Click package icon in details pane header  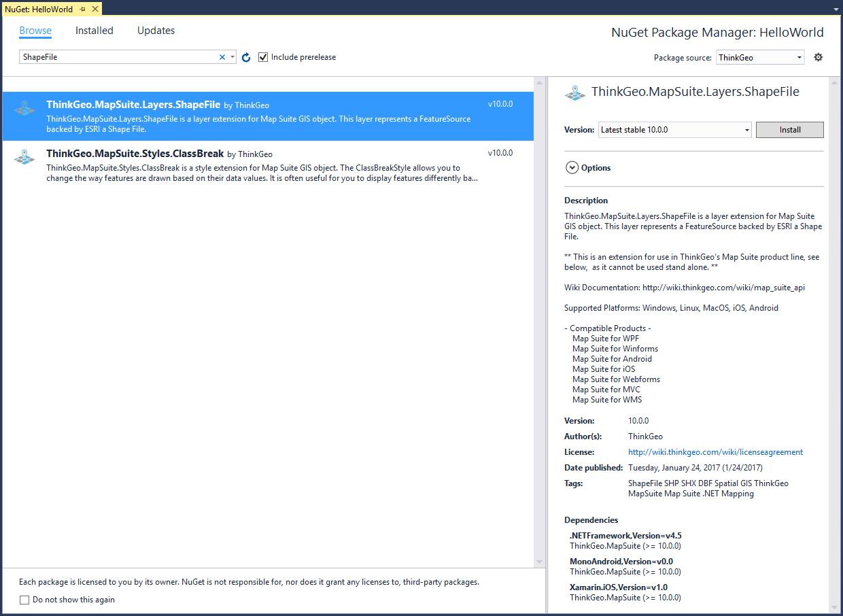[575, 93]
